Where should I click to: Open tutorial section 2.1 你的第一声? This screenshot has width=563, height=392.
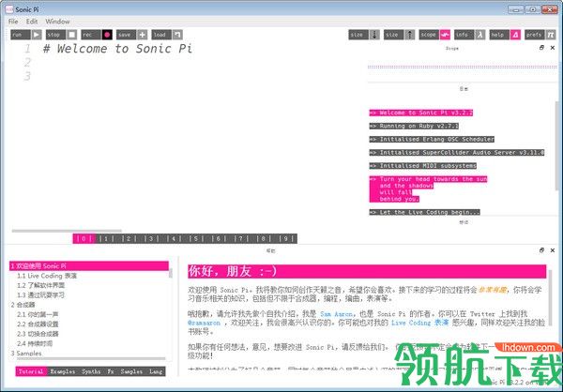point(38,314)
